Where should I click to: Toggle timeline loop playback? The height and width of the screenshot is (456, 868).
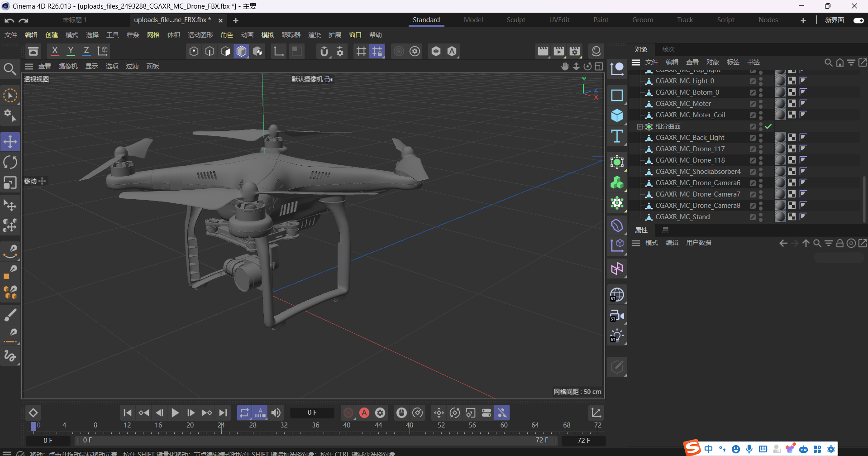(x=244, y=413)
